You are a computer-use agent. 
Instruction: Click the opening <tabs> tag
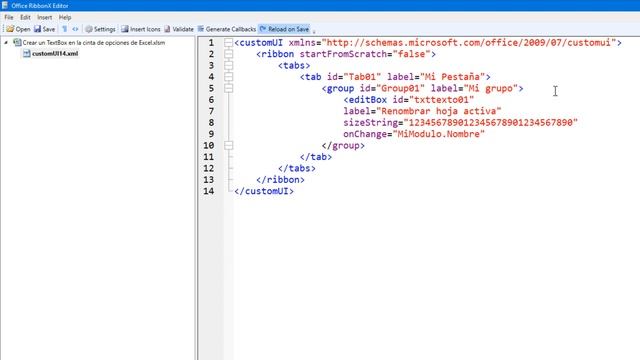click(x=294, y=65)
